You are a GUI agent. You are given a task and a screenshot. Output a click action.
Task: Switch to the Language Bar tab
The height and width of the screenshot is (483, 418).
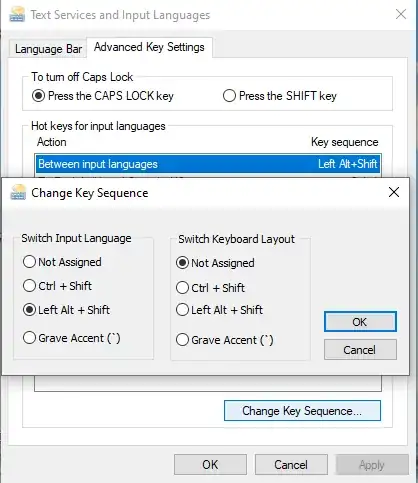[48, 49]
